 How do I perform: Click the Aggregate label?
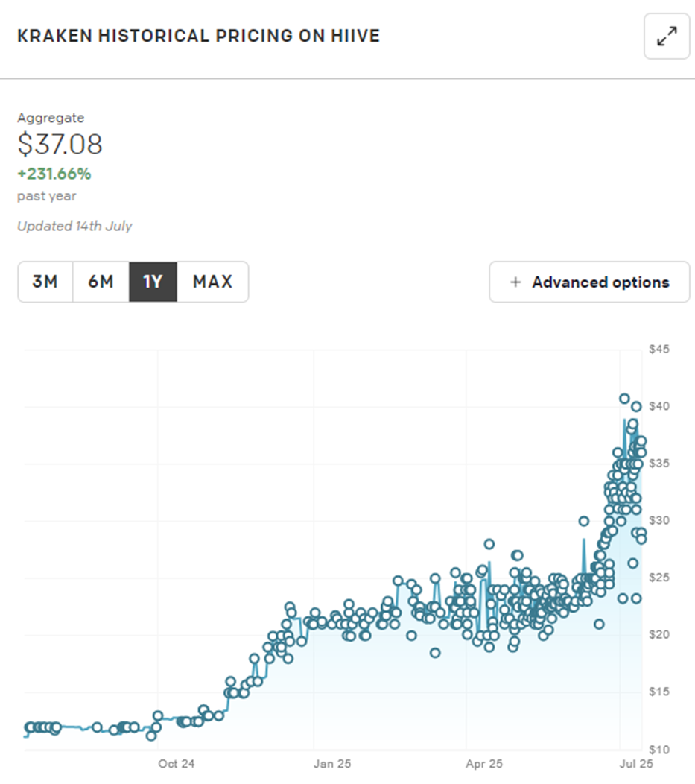[51, 118]
